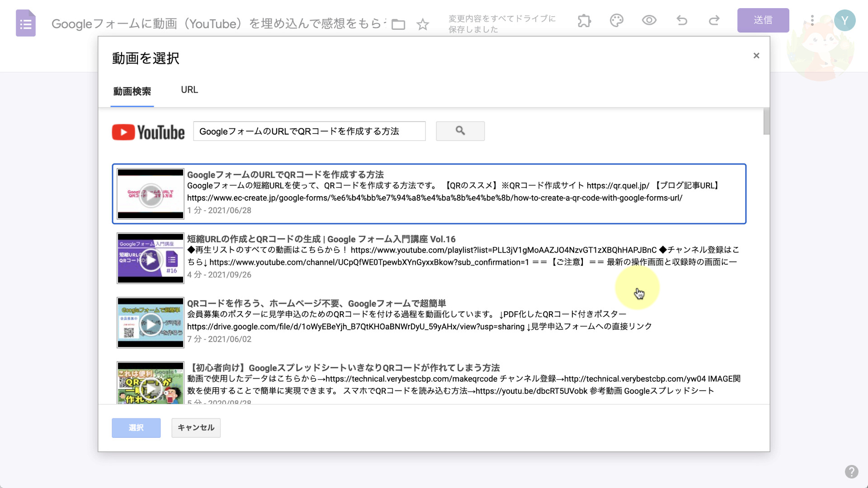868x488 pixels.
Task: Click the form title text field
Action: [219, 24]
